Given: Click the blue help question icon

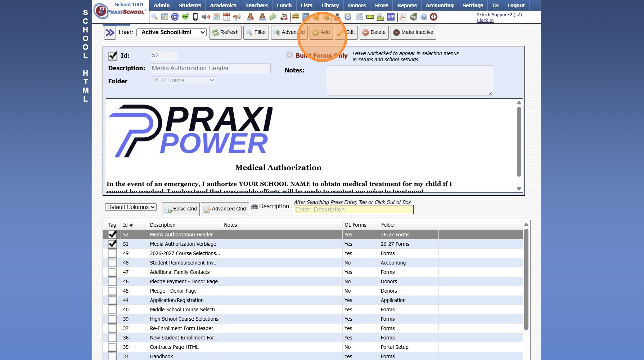Looking at the screenshot, I should tap(424, 17).
